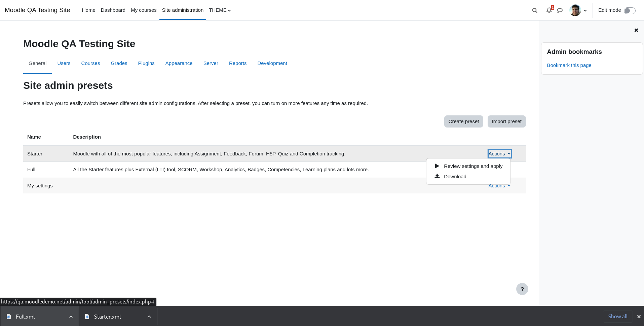Click the download icon in Actions menu
The image size is (644, 326).
pos(437,176)
